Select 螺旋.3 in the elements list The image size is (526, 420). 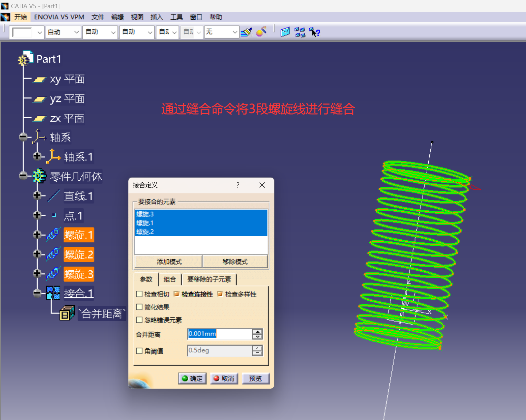(201, 214)
